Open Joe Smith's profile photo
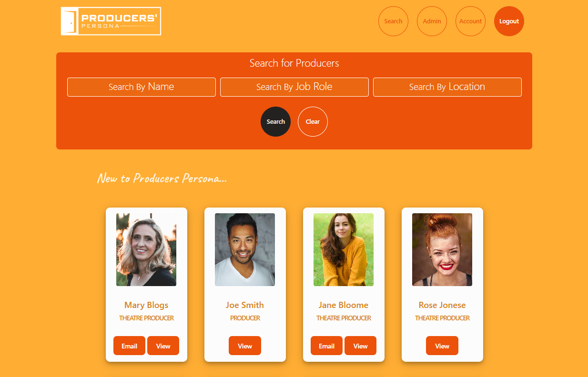The height and width of the screenshot is (377, 588). (245, 249)
